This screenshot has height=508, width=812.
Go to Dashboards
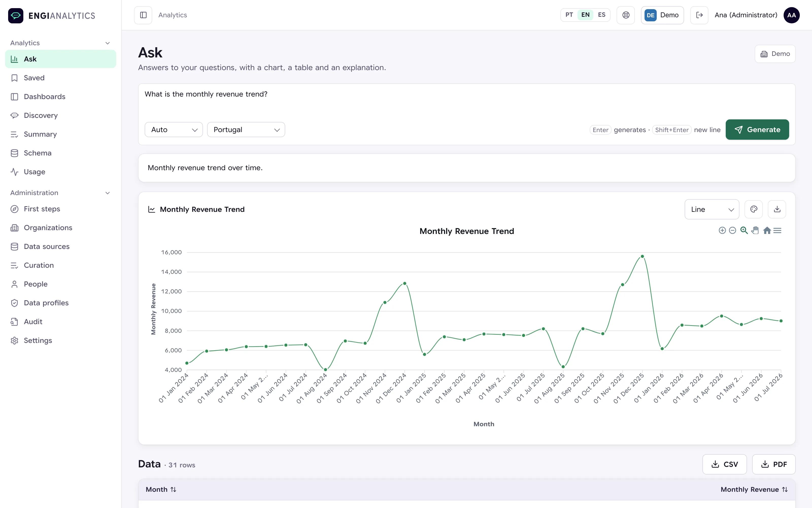60,97
